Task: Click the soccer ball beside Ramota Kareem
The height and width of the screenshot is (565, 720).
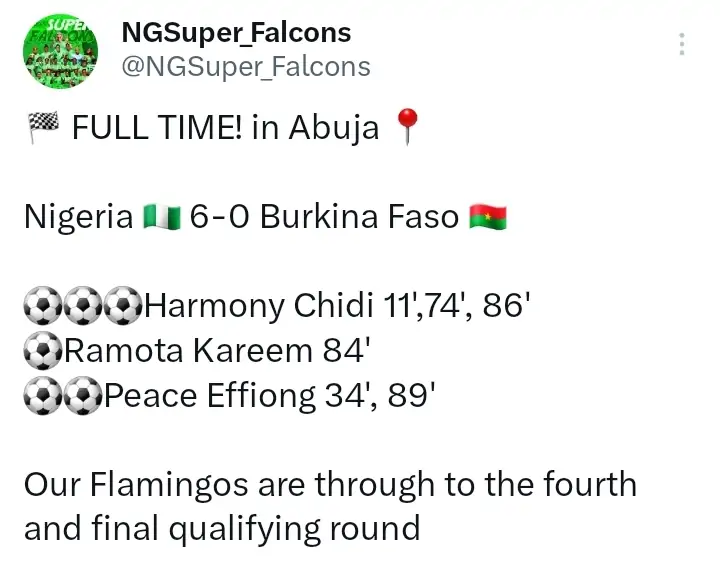Action: pyautogui.click(x=42, y=351)
